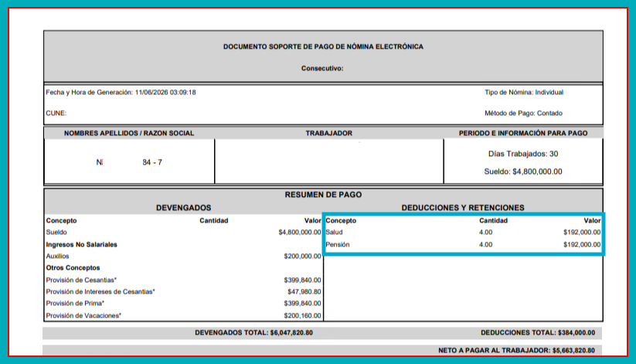The image size is (636, 364).
Task: Select 'Provisión de Vacaciones*' row label
Action: pyautogui.click(x=83, y=315)
